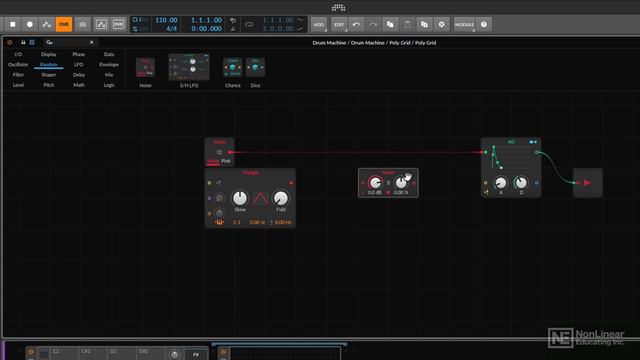Select the Delay module category
Screen dimensions: 640x360
click(x=79, y=75)
